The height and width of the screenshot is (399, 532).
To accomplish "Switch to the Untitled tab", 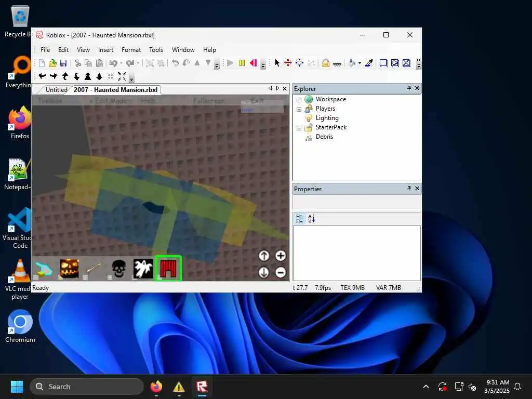I will [x=56, y=89].
